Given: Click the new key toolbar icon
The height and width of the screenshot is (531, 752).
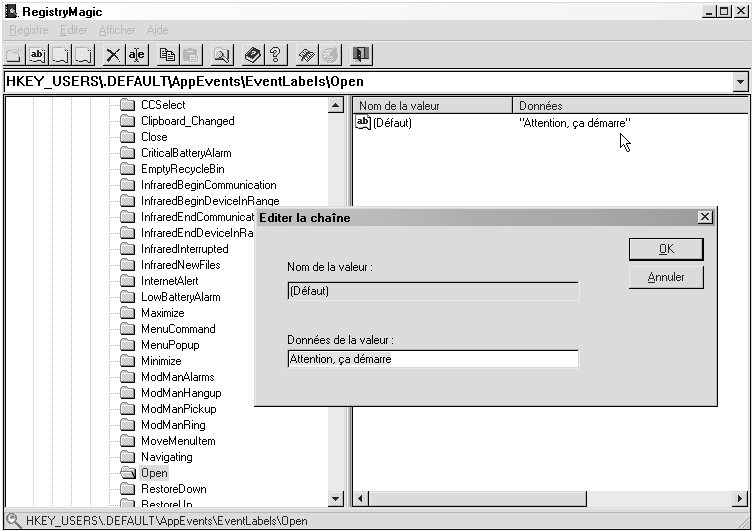Looking at the screenshot, I should point(13,55).
